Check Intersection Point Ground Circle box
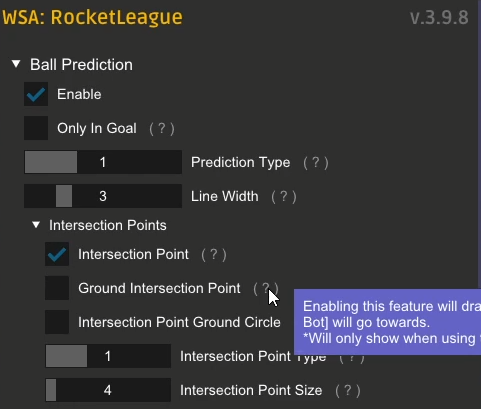The width and height of the screenshot is (481, 409). [57, 322]
